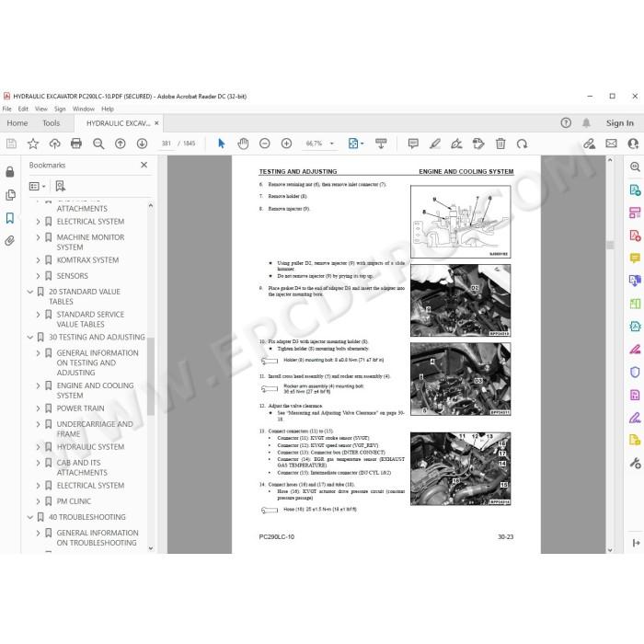The height and width of the screenshot is (644, 644).
Task: Open the View menu
Action: (41, 109)
